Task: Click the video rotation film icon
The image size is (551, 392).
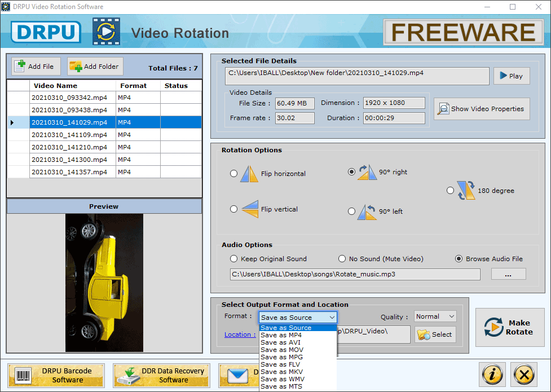Action: (x=107, y=32)
